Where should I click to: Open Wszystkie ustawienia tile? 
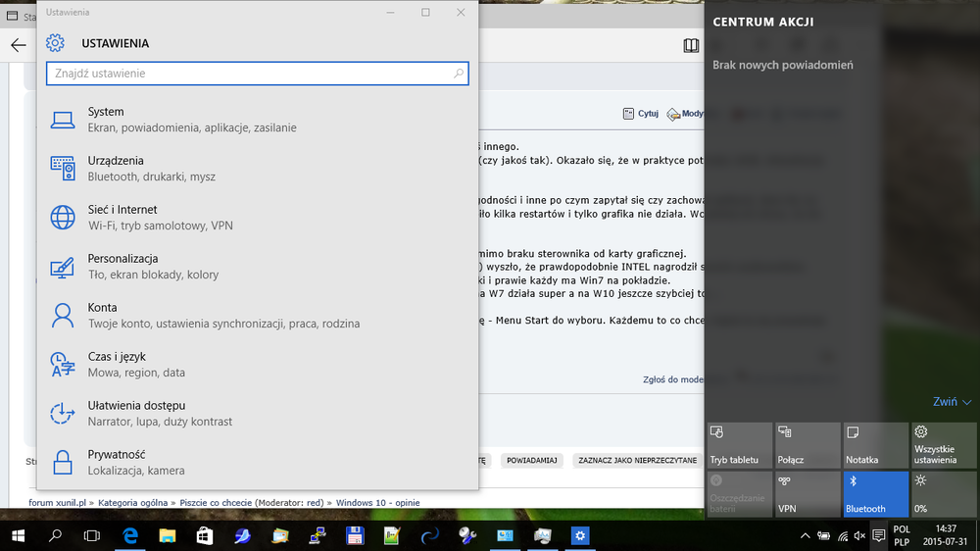pyautogui.click(x=944, y=445)
